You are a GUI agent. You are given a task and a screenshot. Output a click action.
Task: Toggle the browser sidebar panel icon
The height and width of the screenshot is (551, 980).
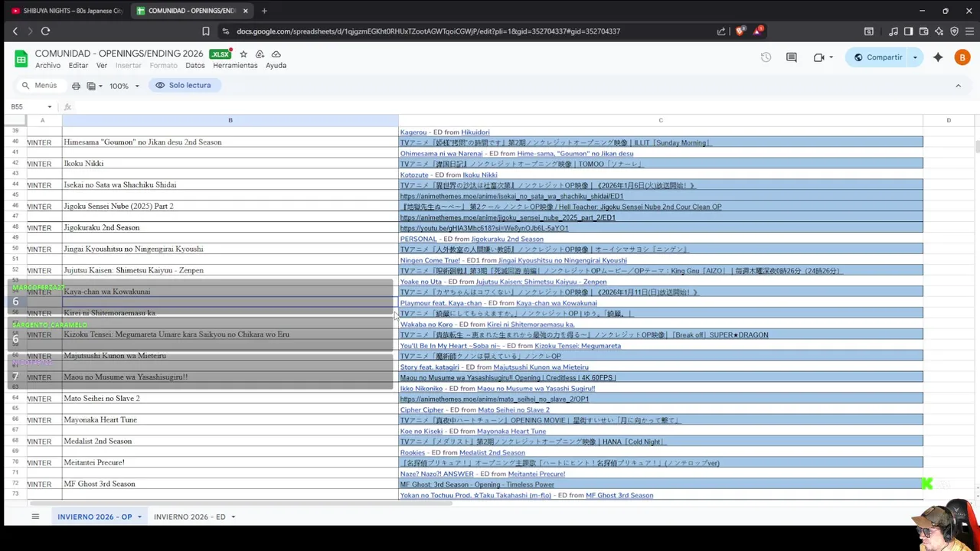(x=908, y=31)
